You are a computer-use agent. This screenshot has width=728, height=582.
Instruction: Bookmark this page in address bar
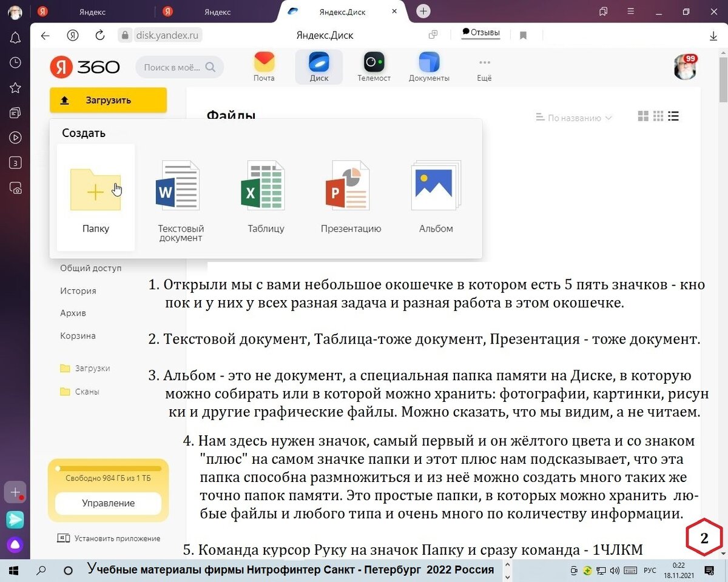click(523, 36)
